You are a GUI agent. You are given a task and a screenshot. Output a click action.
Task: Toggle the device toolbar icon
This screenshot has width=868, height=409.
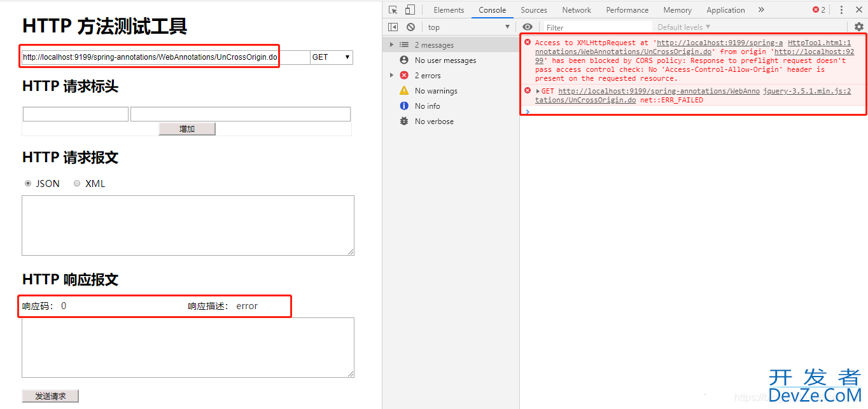point(410,10)
